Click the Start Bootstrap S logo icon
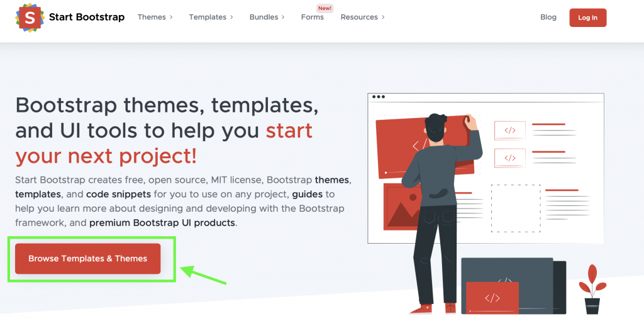644x336 pixels. 30,18
